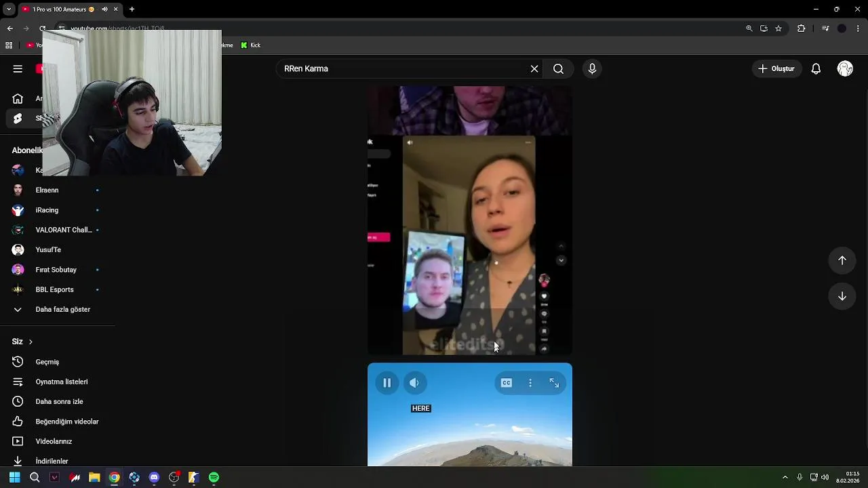Open the Short's three-dot more options
This screenshot has height=488, width=868.
(530, 383)
